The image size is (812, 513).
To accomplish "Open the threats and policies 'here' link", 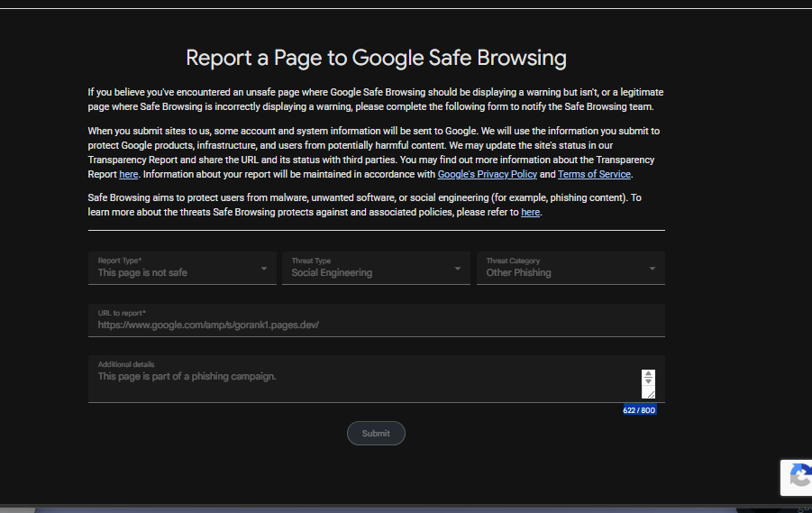I will pos(530,213).
